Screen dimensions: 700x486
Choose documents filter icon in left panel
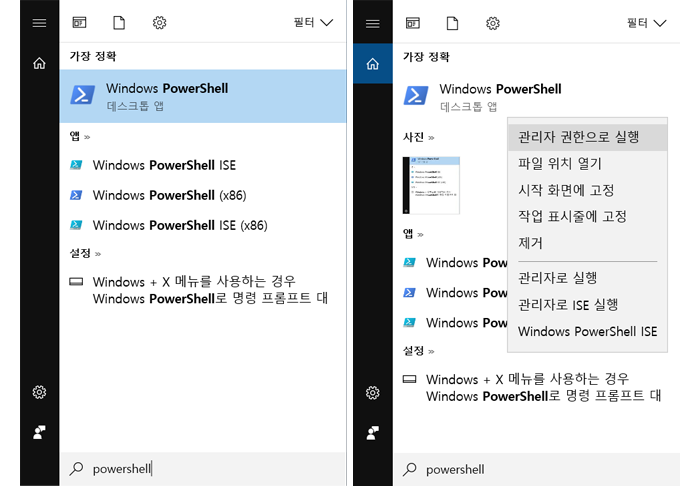tap(119, 22)
